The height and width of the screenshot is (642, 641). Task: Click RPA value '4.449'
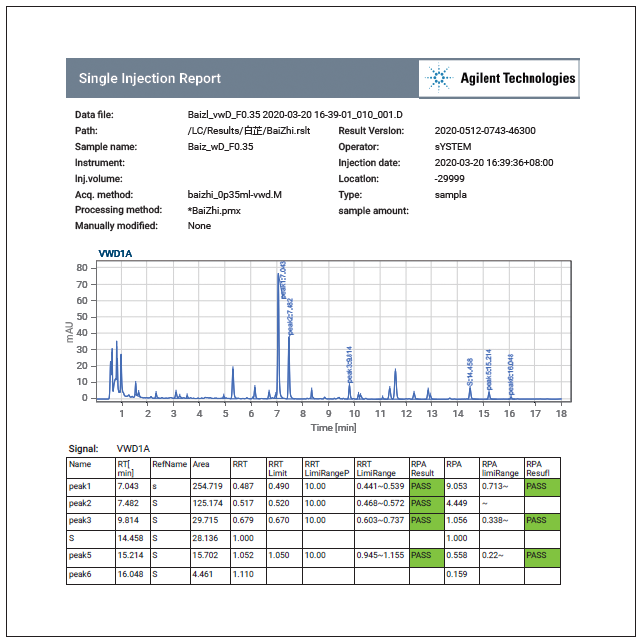coord(456,503)
